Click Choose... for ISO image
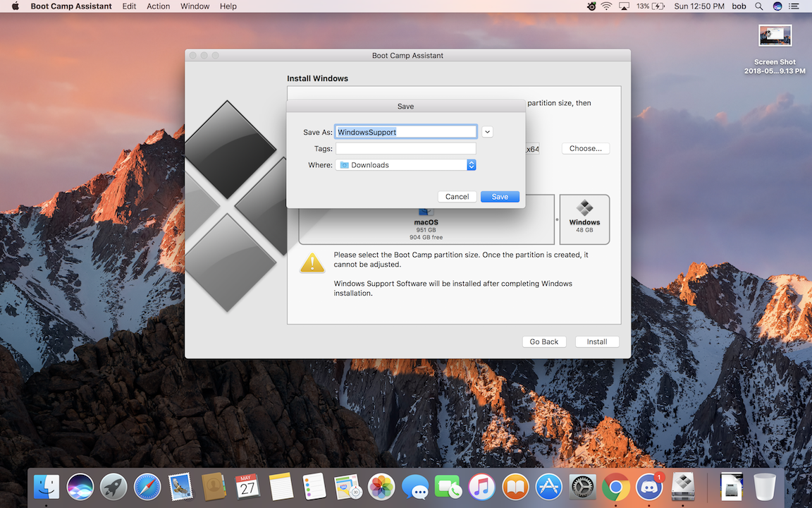 (585, 148)
